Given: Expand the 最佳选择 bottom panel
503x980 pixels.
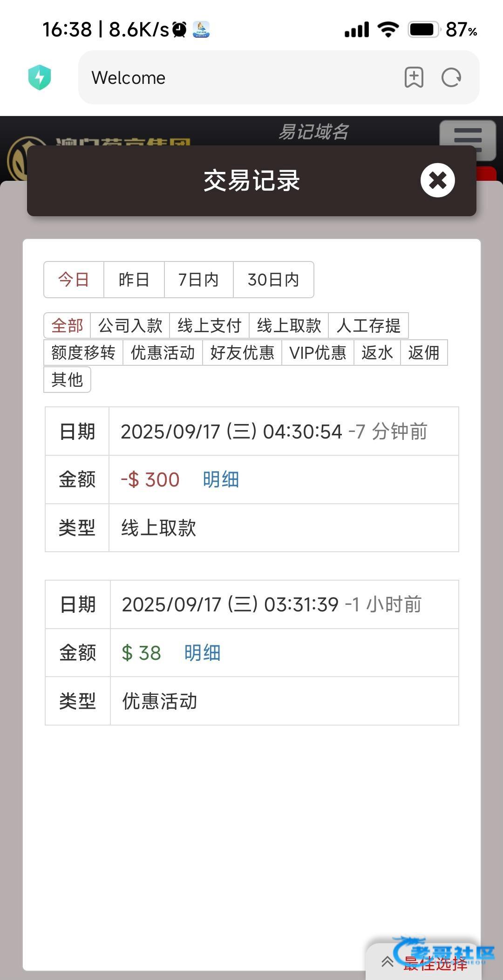Looking at the screenshot, I should click(x=424, y=962).
